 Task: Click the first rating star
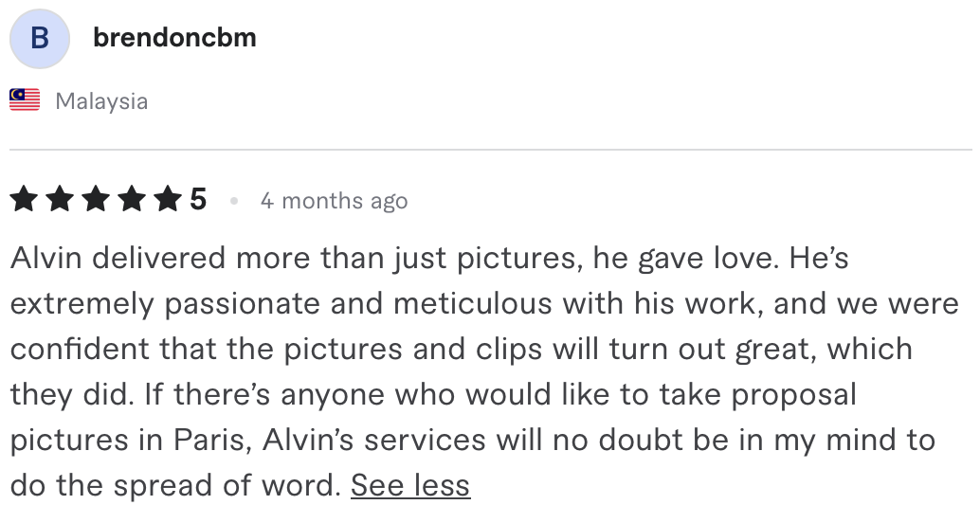tap(25, 200)
